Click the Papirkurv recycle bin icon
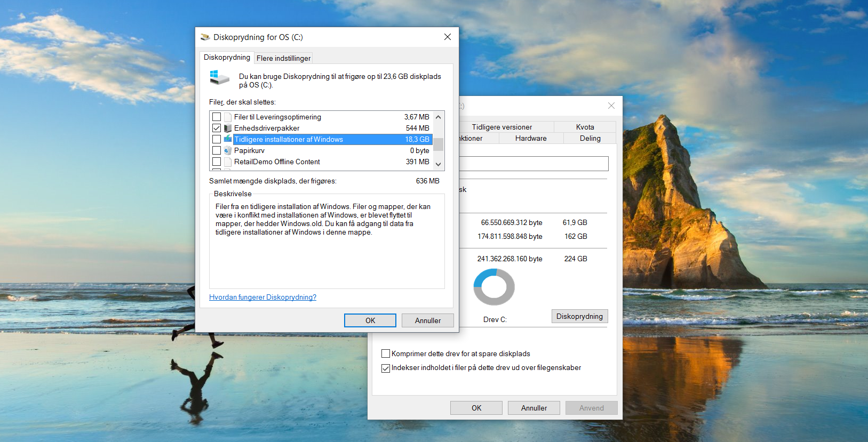 coord(228,151)
